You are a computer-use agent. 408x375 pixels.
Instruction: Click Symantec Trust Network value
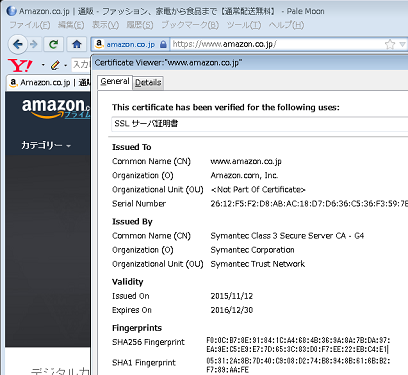click(x=258, y=264)
